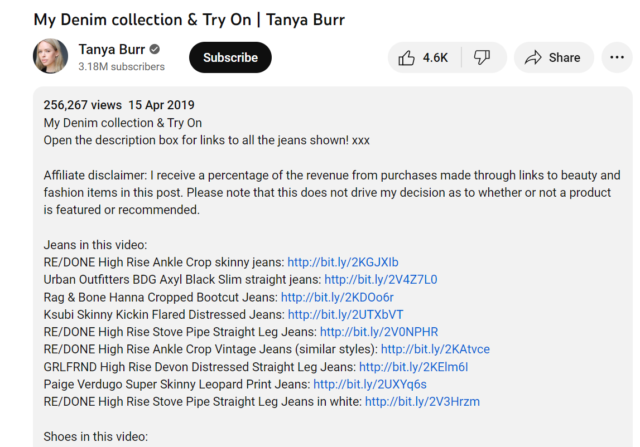
Task: Open Urban Outfitters BDG Axyl jeans link
Action: 381,280
